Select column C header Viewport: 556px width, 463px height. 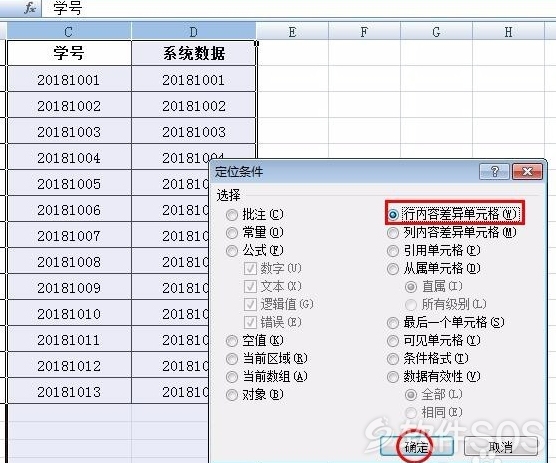[x=69, y=31]
